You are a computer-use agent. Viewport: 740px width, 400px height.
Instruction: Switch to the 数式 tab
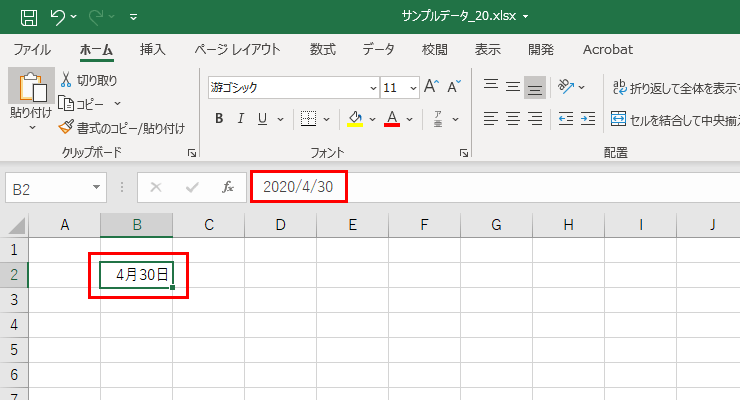[323, 49]
